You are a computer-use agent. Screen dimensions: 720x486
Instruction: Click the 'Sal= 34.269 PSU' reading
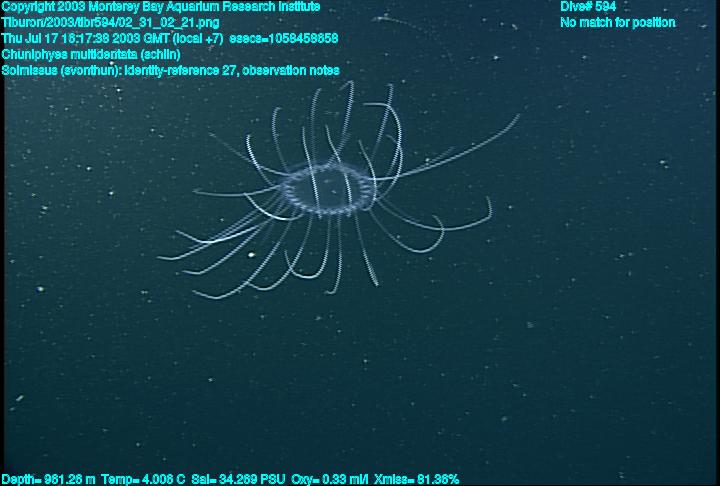coord(238,480)
